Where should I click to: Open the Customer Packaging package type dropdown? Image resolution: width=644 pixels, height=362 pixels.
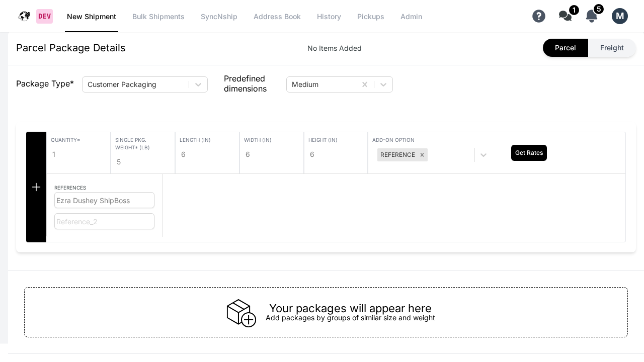198,84
